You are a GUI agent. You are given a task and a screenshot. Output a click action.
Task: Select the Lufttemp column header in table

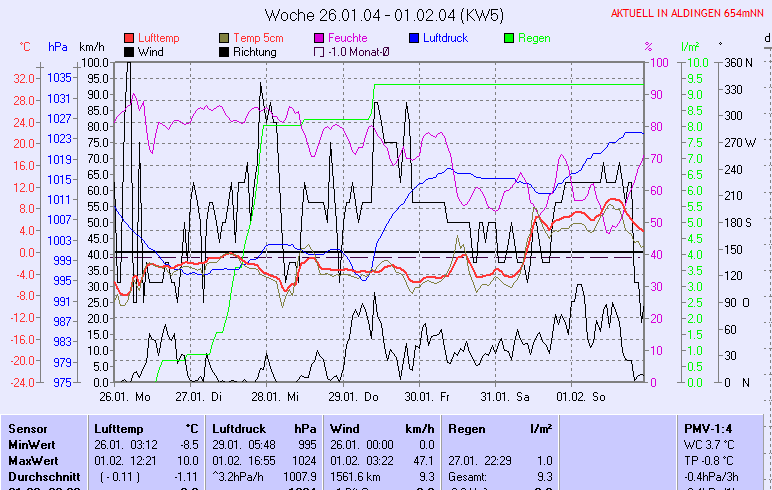point(115,427)
